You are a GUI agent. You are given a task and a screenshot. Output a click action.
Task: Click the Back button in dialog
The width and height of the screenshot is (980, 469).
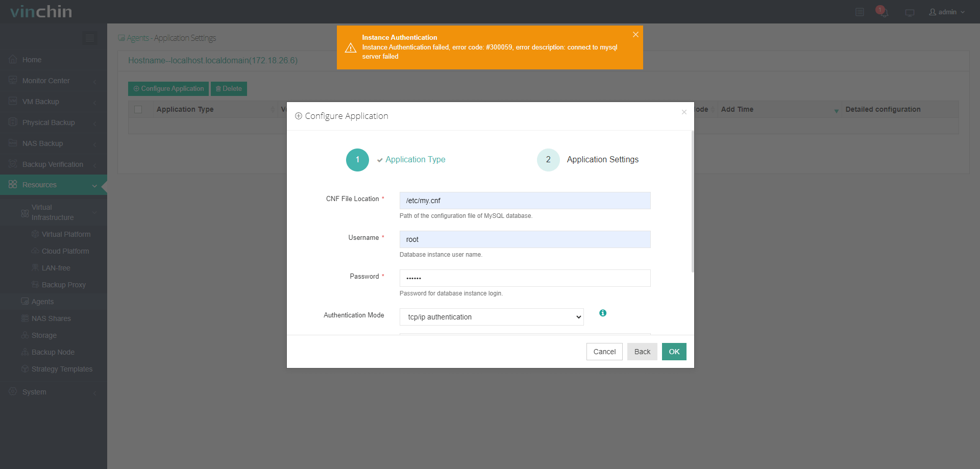(x=642, y=352)
